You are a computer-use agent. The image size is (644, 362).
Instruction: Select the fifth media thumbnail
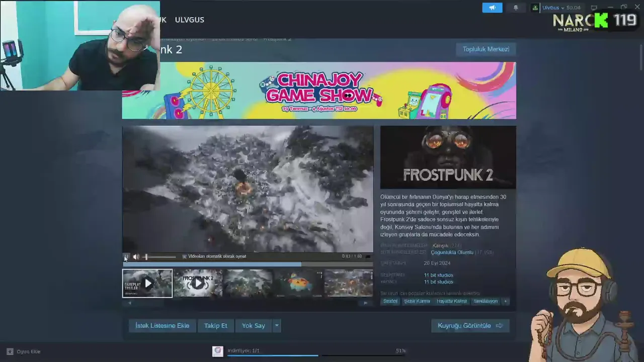349,284
